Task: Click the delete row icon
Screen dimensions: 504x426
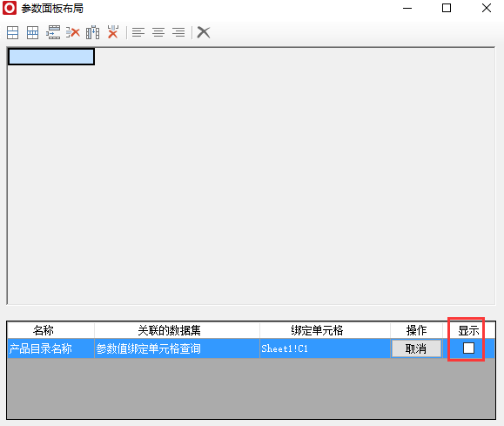Action: pos(73,32)
